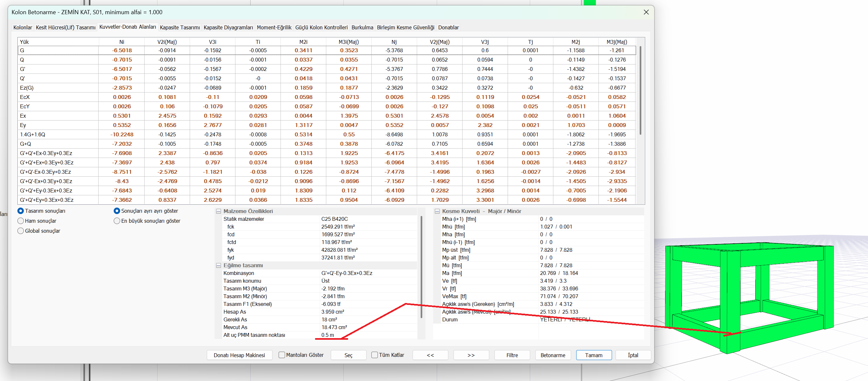Click the Betonarme button

553,355
